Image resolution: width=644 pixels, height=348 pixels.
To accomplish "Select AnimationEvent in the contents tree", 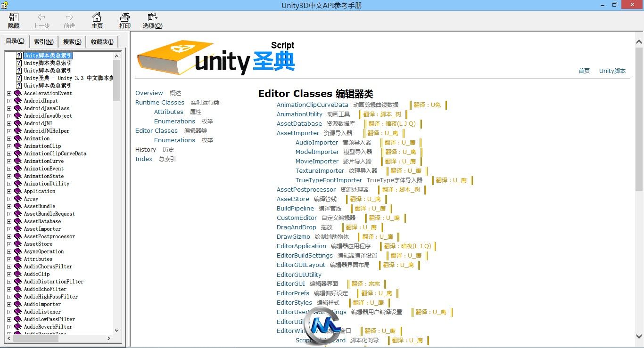I will click(44, 169).
